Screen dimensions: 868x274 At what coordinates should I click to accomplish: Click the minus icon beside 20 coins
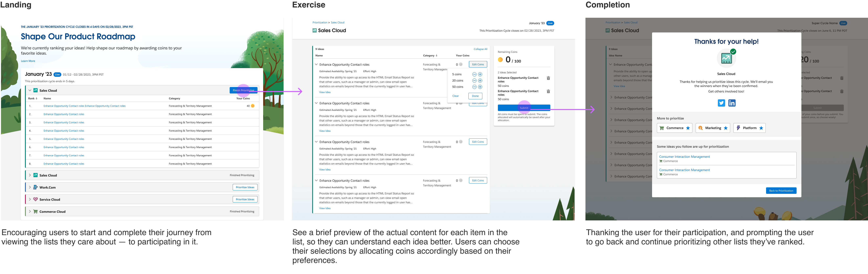pyautogui.click(x=474, y=81)
